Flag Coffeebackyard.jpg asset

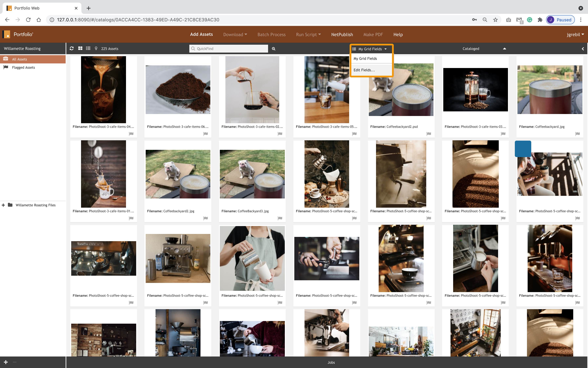point(577,134)
